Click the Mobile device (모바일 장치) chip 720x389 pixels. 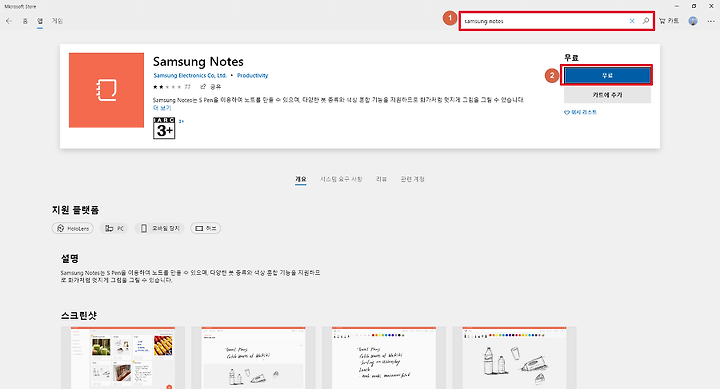[x=159, y=228]
